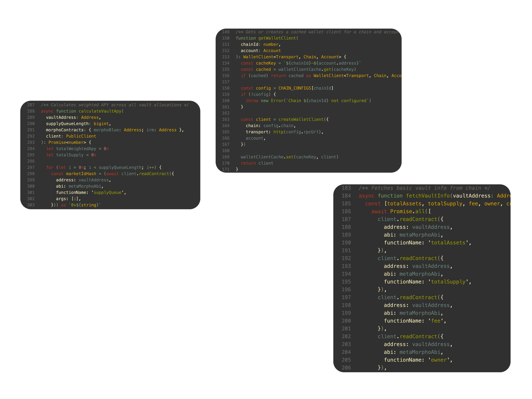532x399 pixels.
Task: Click the 'owner' string on line 205
Action: [x=439, y=360]
